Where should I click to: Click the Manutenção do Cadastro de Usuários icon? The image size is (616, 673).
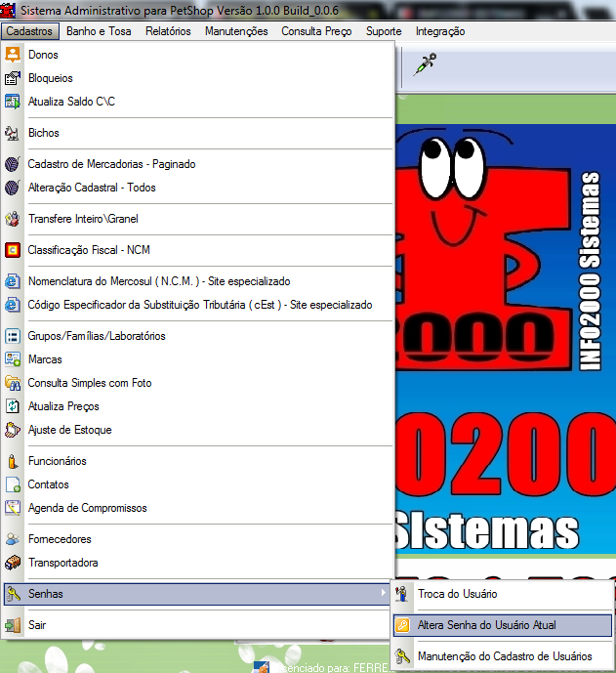402,656
